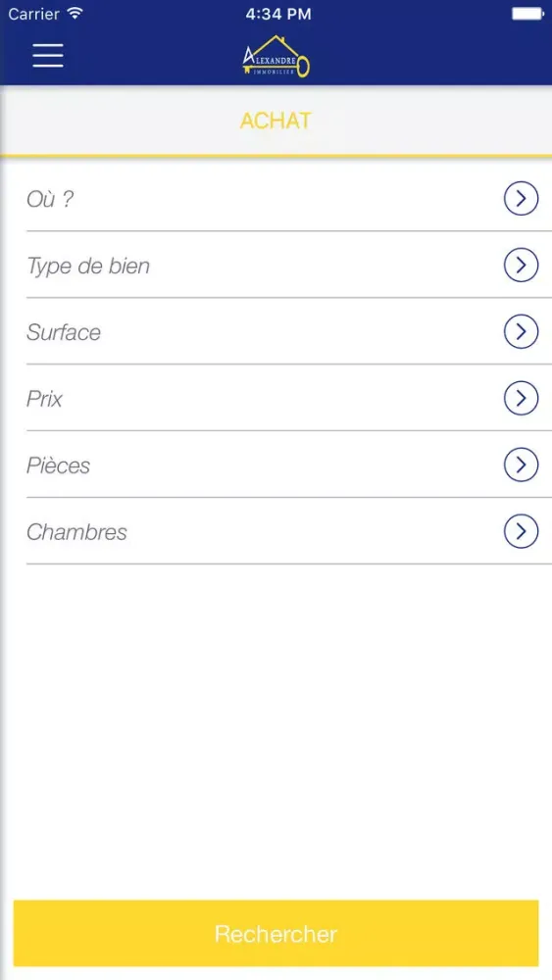Tap the Wi-Fi status indicator
The height and width of the screenshot is (980, 552).
coord(75,13)
